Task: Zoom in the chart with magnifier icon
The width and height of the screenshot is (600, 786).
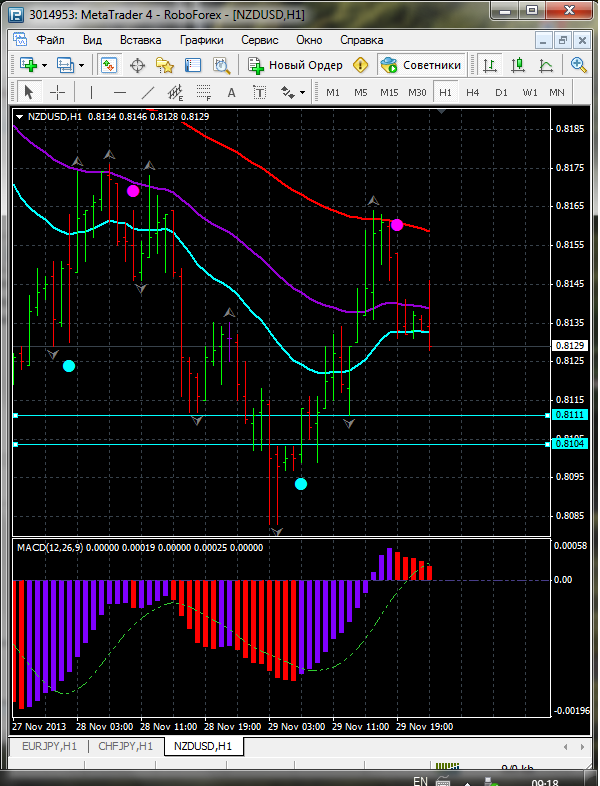Action: (578, 65)
